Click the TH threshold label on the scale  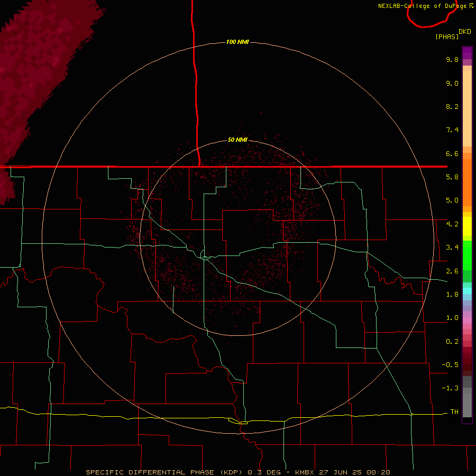pyautogui.click(x=454, y=412)
